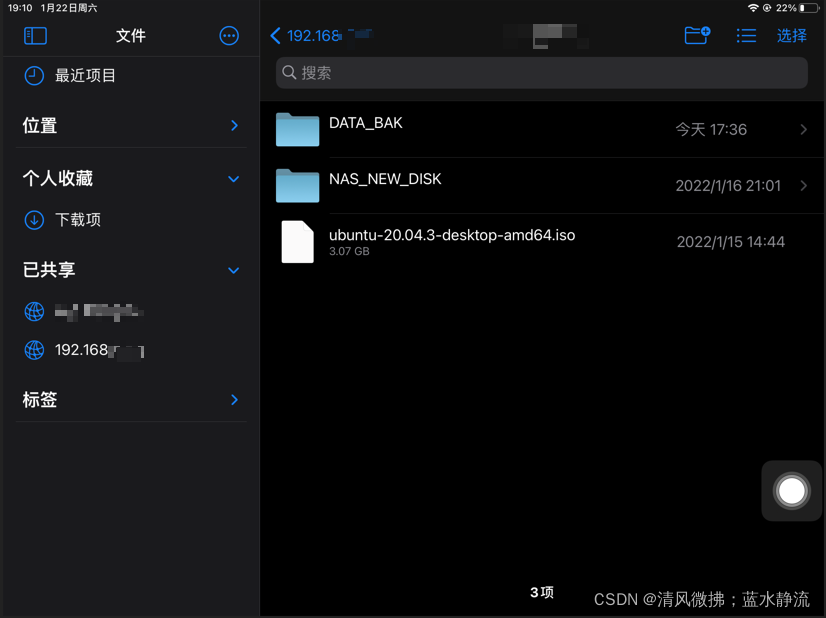The image size is (826, 618).
Task: Click the 最近项目 label
Action: pos(85,76)
